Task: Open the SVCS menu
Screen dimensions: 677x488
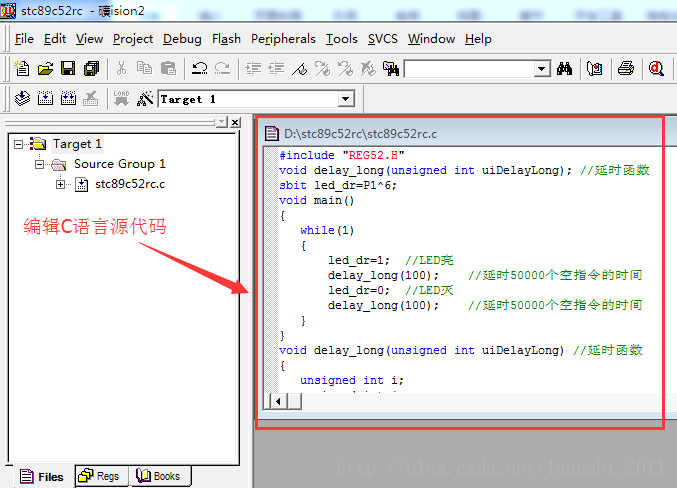Action: pyautogui.click(x=383, y=39)
